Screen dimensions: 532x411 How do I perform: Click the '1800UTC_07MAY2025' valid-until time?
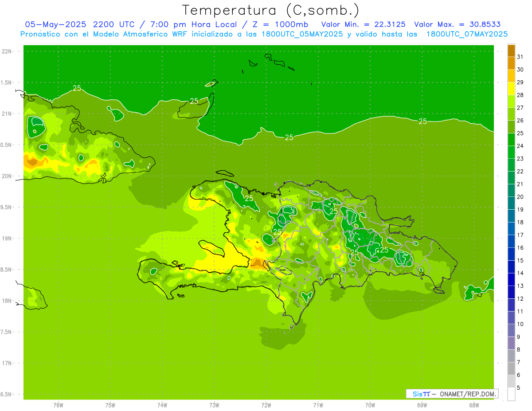point(467,34)
